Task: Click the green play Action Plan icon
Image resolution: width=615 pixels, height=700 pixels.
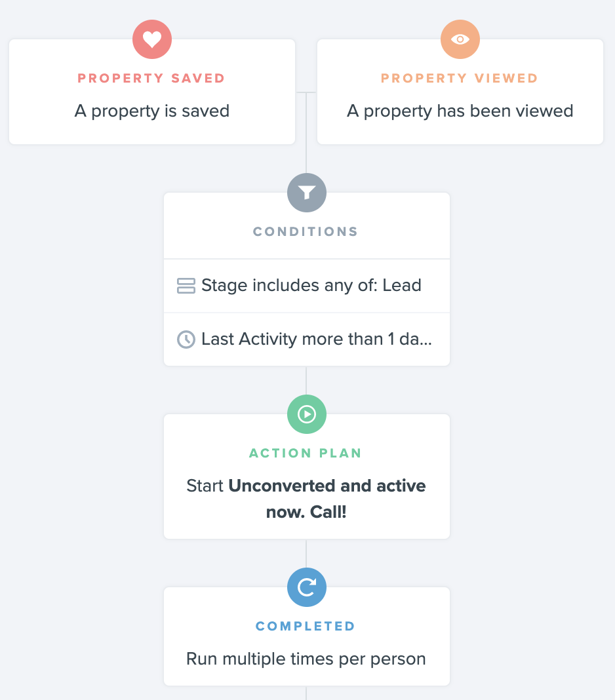Action: (306, 414)
